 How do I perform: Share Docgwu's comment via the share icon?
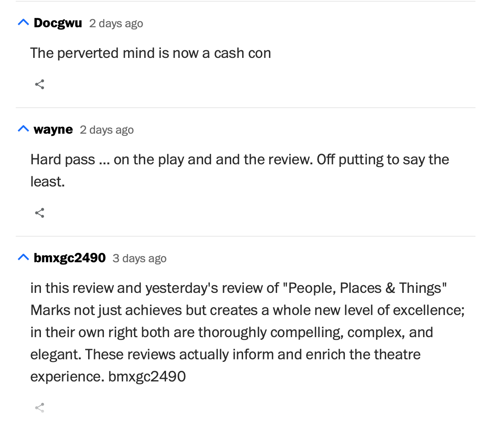click(x=40, y=84)
